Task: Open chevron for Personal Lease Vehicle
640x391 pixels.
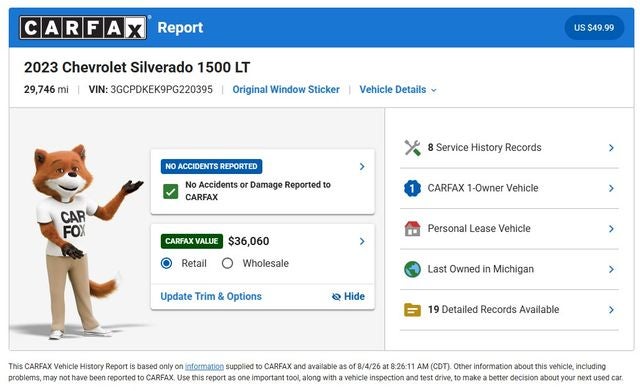Action: 611,229
